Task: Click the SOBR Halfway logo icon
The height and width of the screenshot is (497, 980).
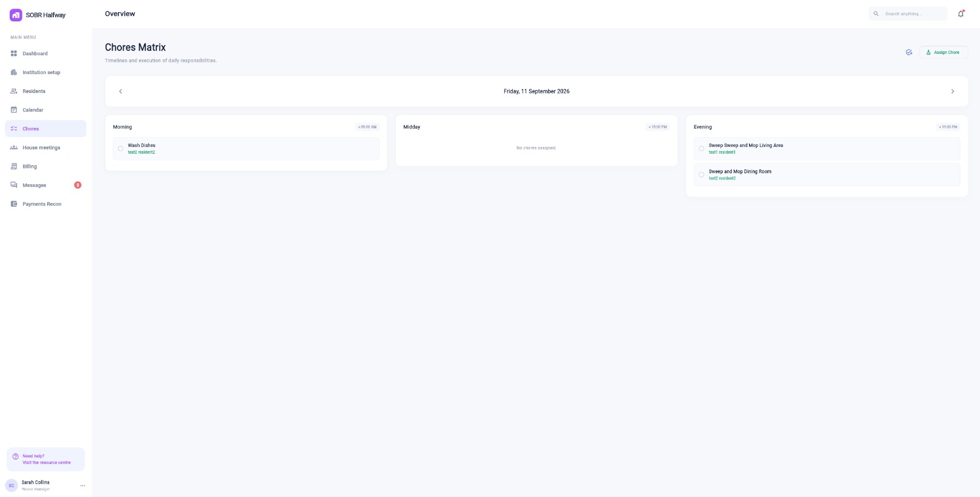Action: pos(16,15)
